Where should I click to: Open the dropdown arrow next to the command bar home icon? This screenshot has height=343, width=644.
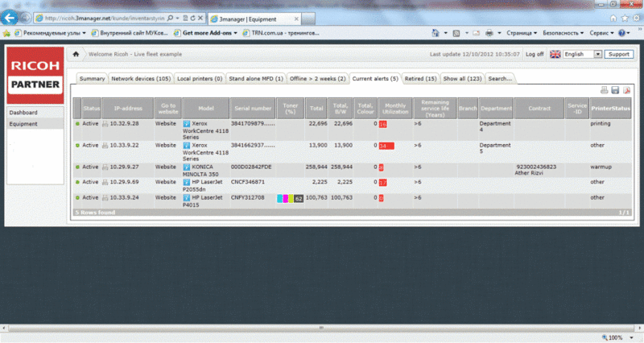(x=445, y=33)
